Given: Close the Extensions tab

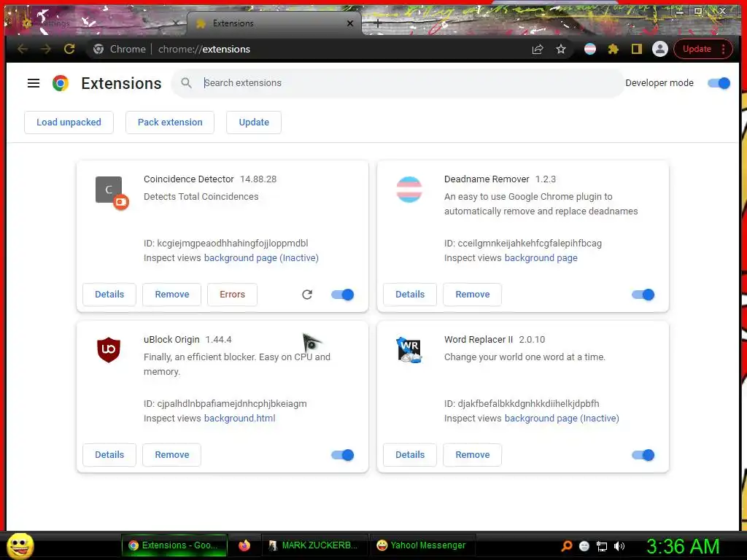Looking at the screenshot, I should tap(350, 23).
